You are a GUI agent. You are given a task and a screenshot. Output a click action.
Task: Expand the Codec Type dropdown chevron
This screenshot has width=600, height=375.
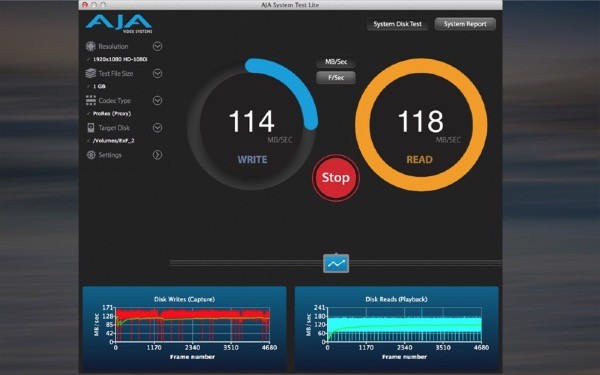pyautogui.click(x=157, y=100)
